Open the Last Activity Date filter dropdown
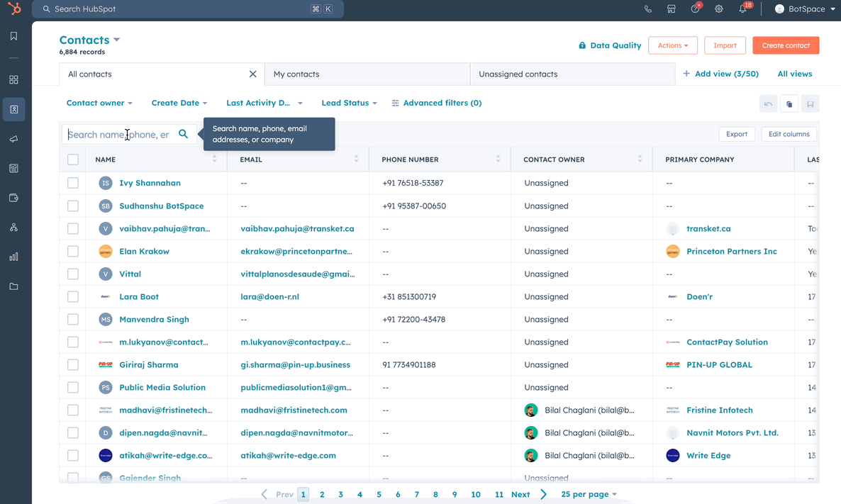Image resolution: width=841 pixels, height=504 pixels. click(x=264, y=103)
